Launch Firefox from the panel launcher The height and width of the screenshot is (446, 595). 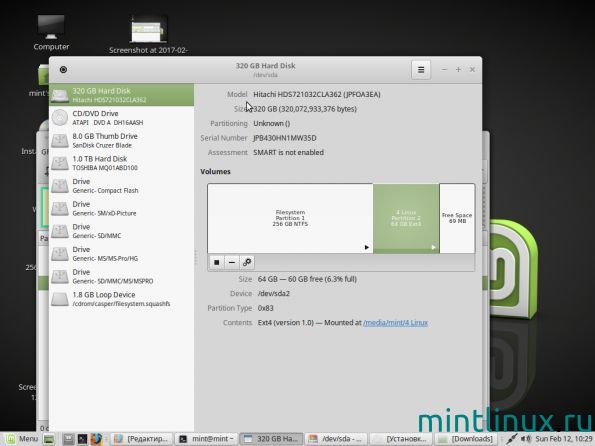point(96,439)
